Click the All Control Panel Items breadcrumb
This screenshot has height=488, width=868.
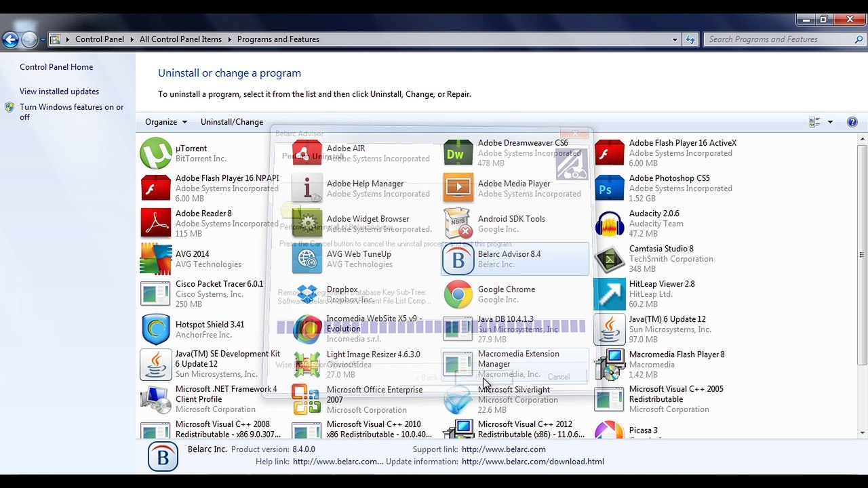[x=180, y=39]
